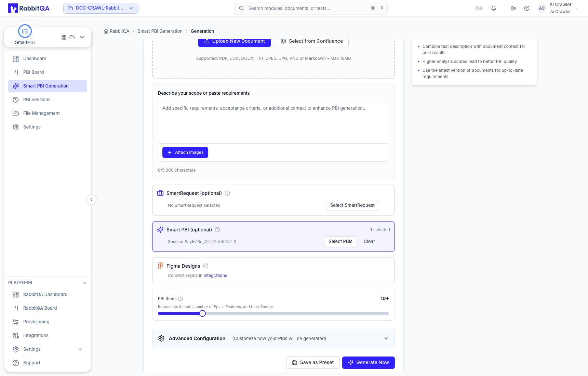588x376 pixels.
Task: Click the PBI Items help info icon
Action: pyautogui.click(x=181, y=299)
